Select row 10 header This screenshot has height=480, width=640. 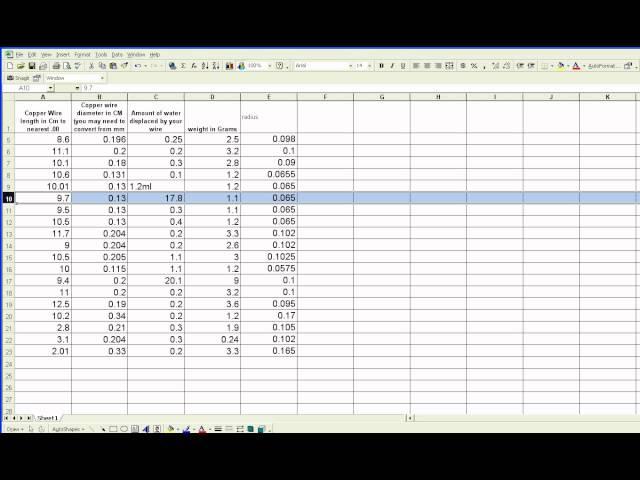(x=8, y=198)
